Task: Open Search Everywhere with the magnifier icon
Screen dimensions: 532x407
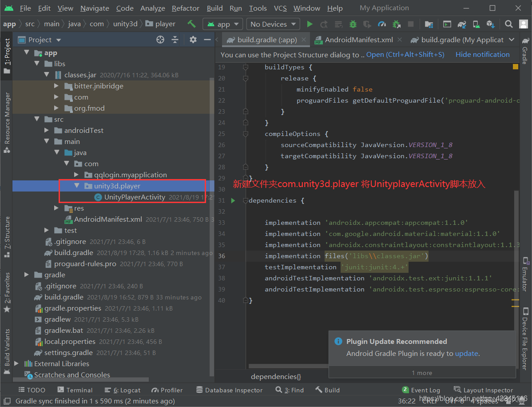Action: click(508, 24)
